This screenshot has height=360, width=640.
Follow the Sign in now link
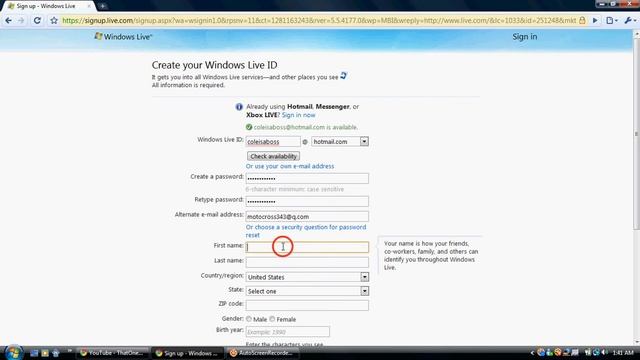298,115
